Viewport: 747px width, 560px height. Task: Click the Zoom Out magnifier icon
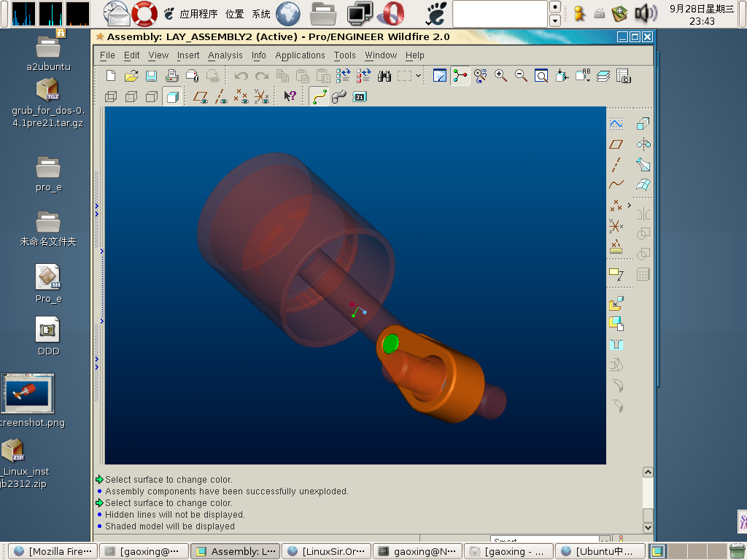coord(521,76)
